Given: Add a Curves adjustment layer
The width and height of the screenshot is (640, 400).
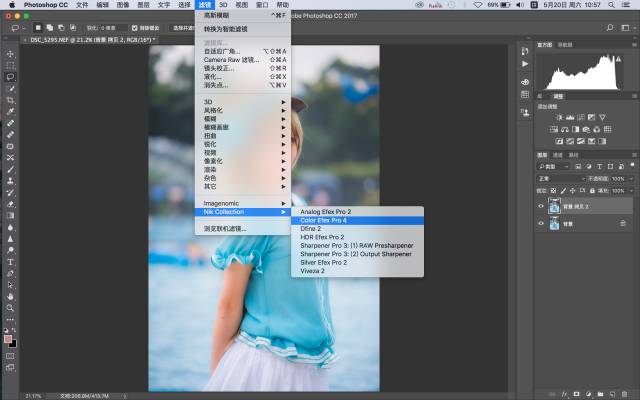Looking at the screenshot, I should (x=580, y=118).
